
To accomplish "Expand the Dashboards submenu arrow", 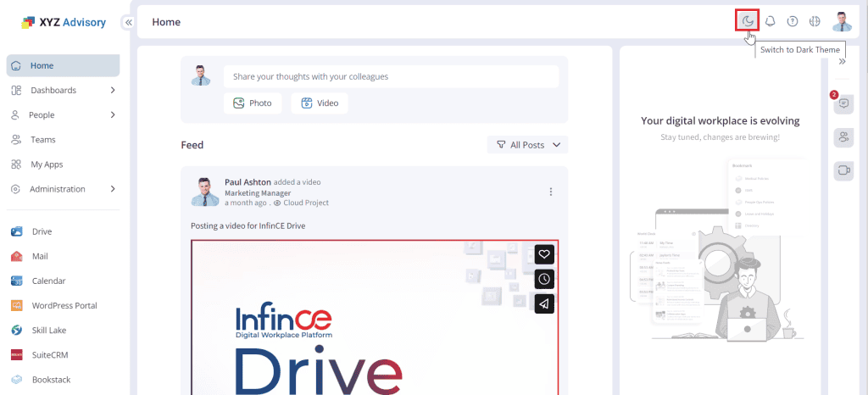I will point(113,90).
